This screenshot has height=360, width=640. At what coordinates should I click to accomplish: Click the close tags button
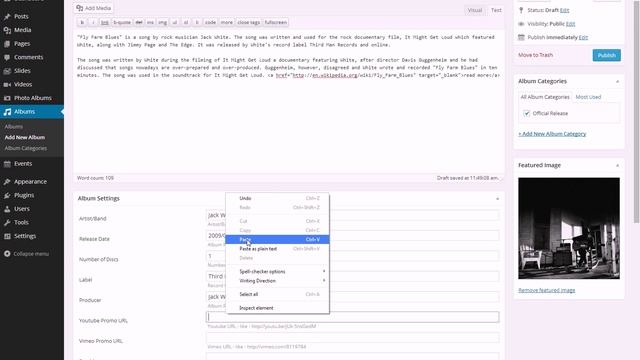point(249,22)
